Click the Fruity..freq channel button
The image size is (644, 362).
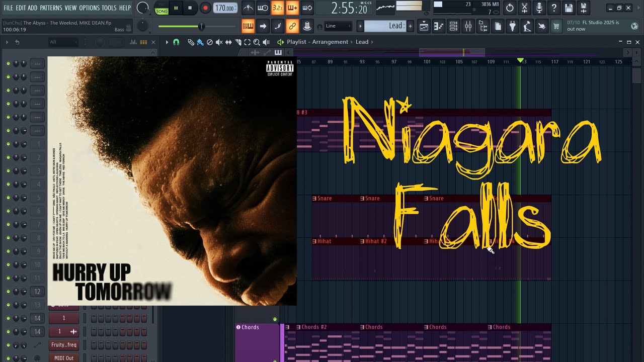[64, 345]
